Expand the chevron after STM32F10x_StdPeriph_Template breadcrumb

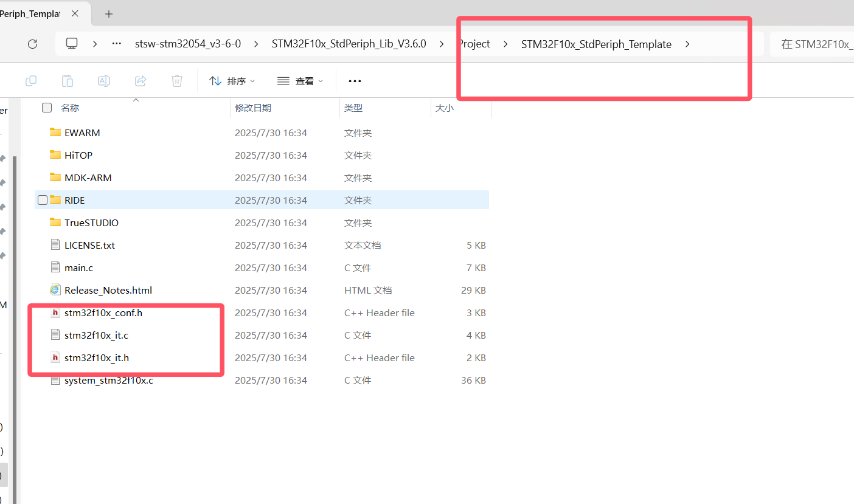click(687, 44)
